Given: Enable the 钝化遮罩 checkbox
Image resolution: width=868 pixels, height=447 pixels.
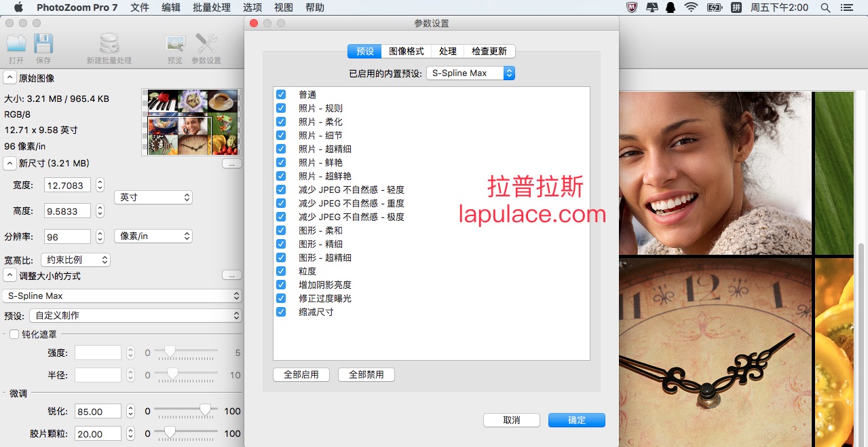Looking at the screenshot, I should [14, 334].
